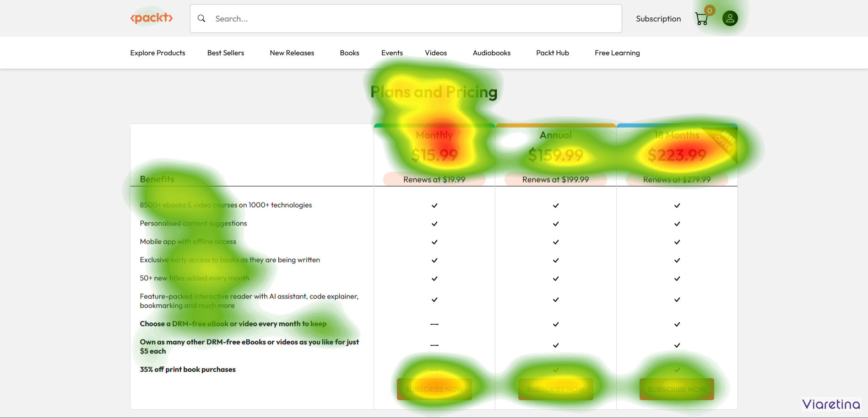Viewport: 868px width, 418px height.
Task: Click 'Choose a DRM-free eBook or video' row
Action: (x=233, y=324)
